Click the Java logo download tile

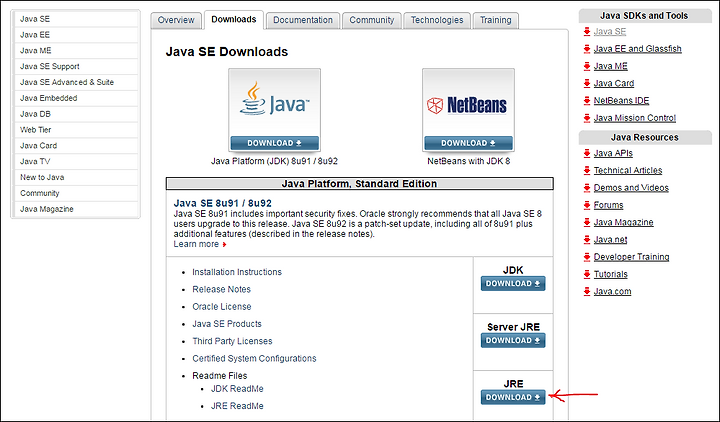click(x=275, y=110)
